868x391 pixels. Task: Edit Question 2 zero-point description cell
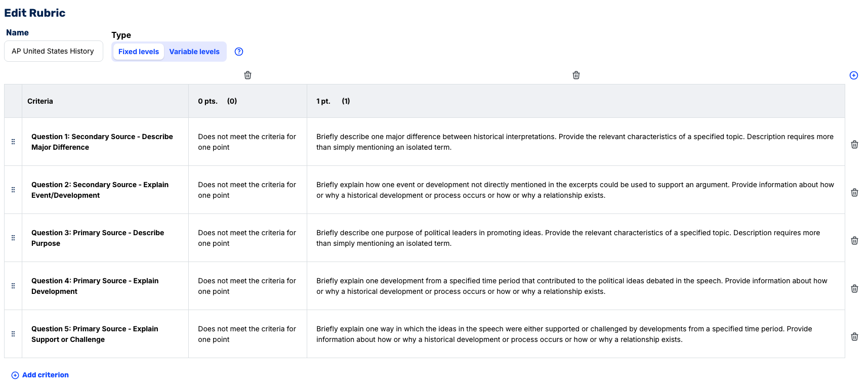point(247,190)
